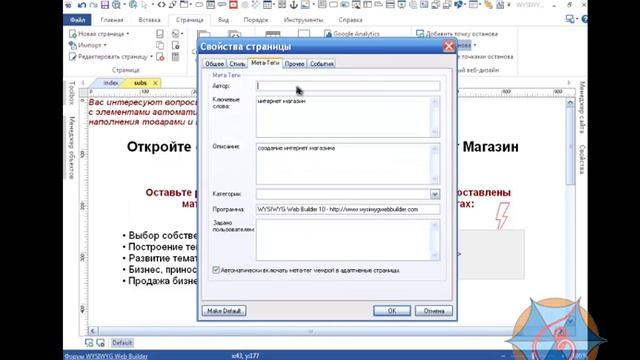Click the canvas vertical scrollbar up arrow
Screen dimensions: 640x360
[x=570, y=102]
